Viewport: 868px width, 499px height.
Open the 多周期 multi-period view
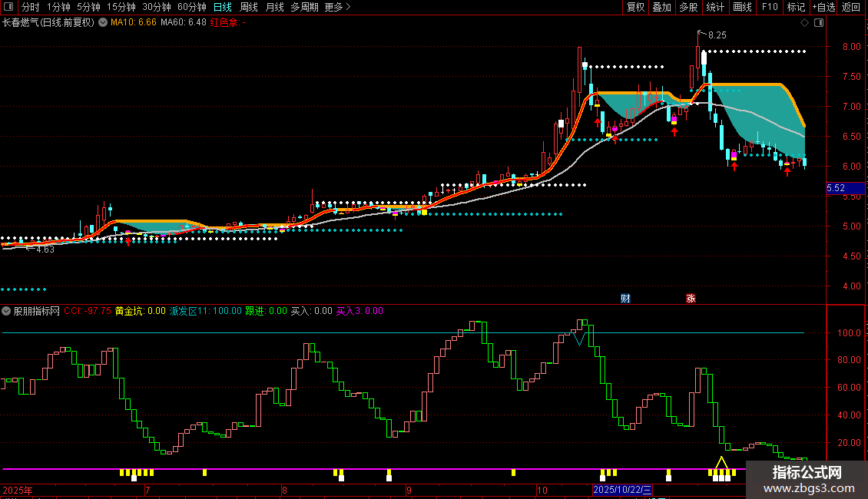pyautogui.click(x=304, y=7)
